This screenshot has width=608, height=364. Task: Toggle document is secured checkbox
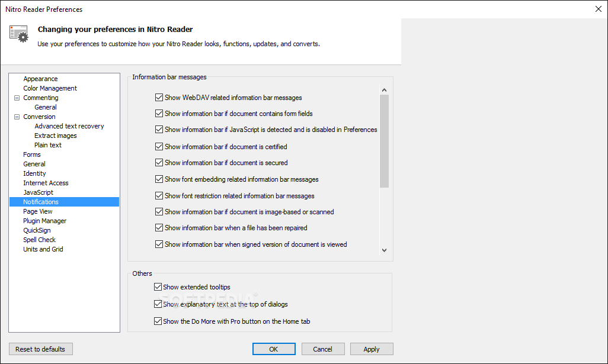click(x=159, y=163)
